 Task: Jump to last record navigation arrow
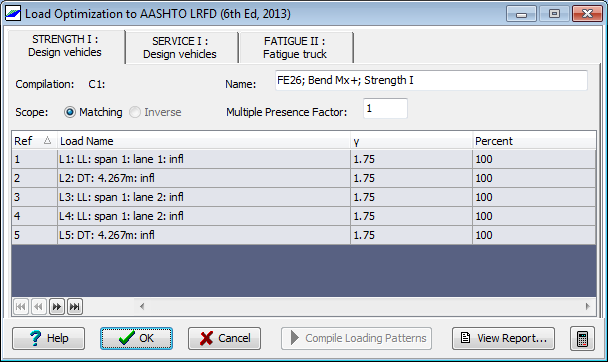click(75, 307)
